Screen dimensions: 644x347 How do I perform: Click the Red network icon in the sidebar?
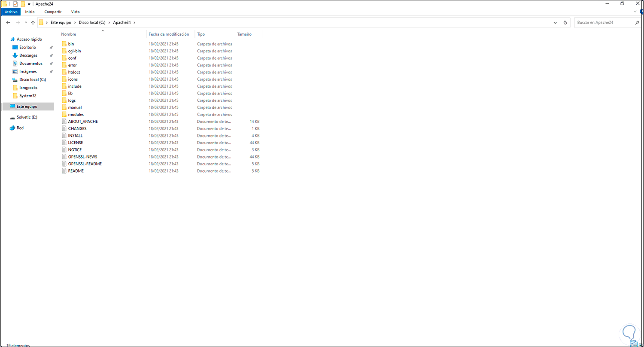(12, 128)
